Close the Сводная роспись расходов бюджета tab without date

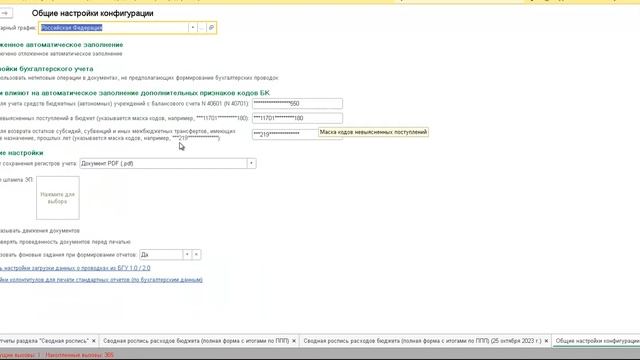click(294, 341)
